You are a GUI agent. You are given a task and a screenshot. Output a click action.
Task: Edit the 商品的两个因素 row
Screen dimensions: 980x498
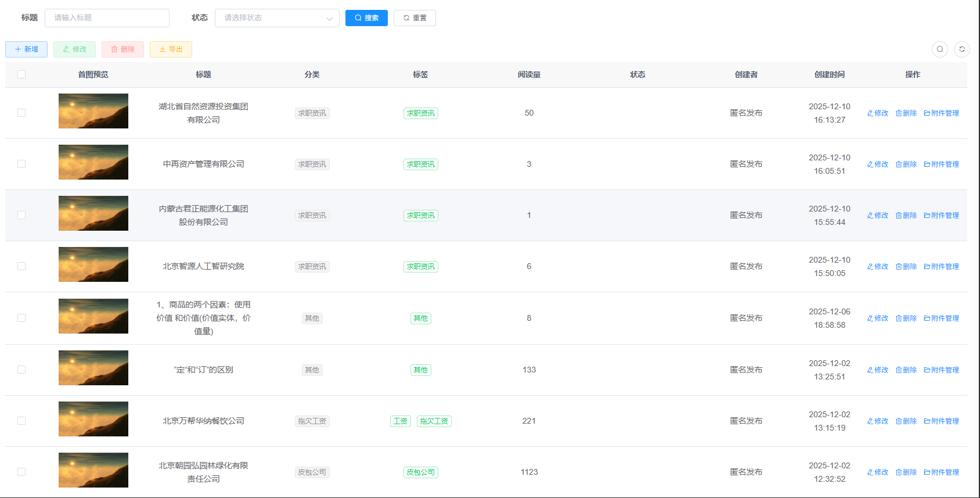point(878,318)
